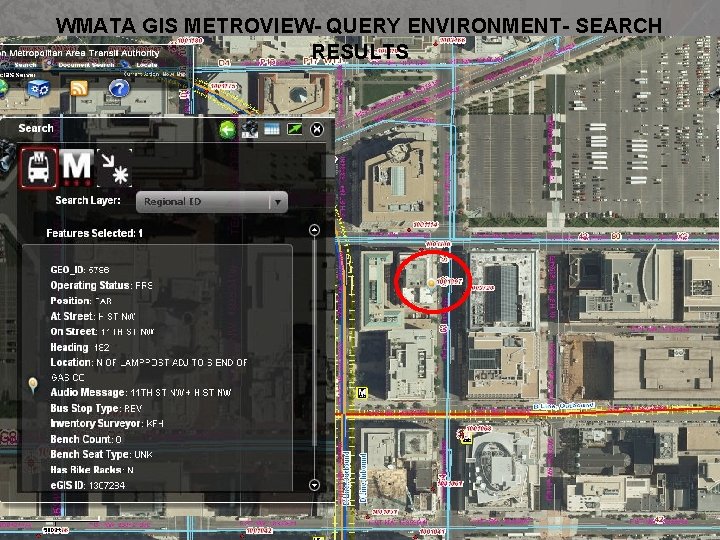Image resolution: width=720 pixels, height=540 pixels.
Task: Click the bus stop icon near label 1001068
Action: point(466,439)
